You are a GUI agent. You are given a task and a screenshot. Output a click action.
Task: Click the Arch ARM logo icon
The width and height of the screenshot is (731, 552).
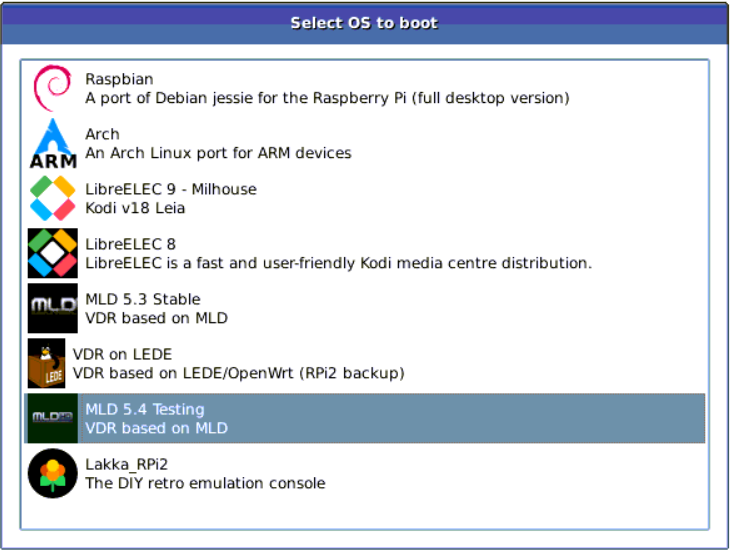53,143
